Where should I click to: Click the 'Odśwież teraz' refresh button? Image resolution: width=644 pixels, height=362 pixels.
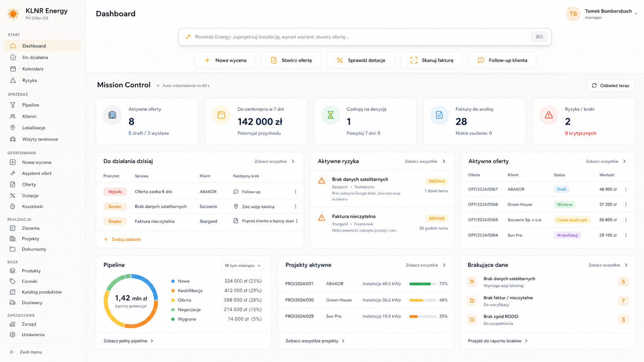[x=610, y=85]
